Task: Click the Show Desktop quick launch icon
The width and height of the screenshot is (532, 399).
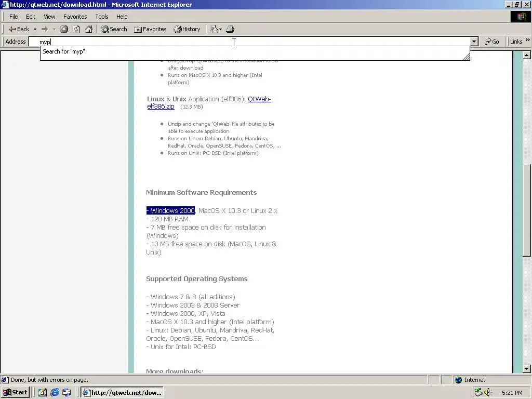Action: coord(42,393)
